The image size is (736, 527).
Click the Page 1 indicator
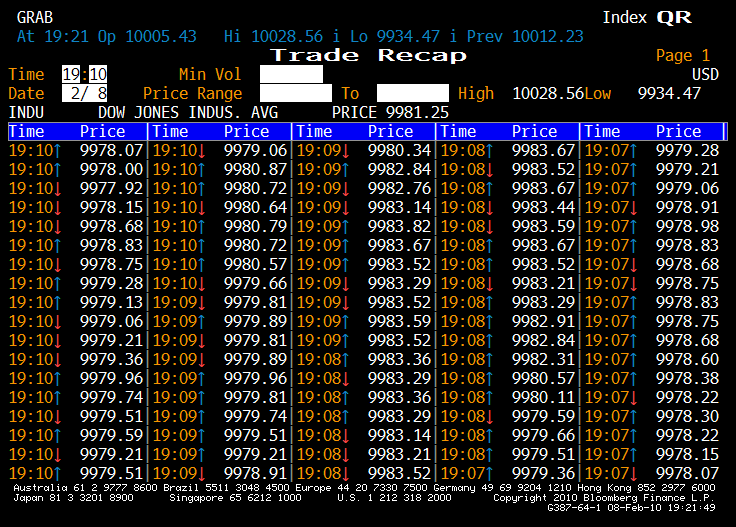(x=682, y=55)
